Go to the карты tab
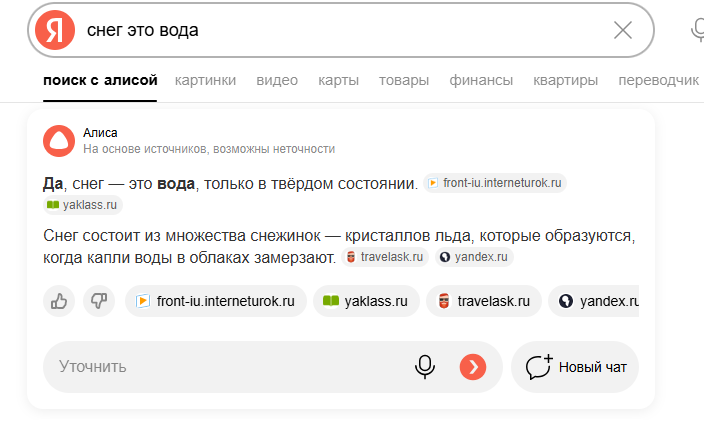Viewport: 704px width, 433px height. pos(339,80)
